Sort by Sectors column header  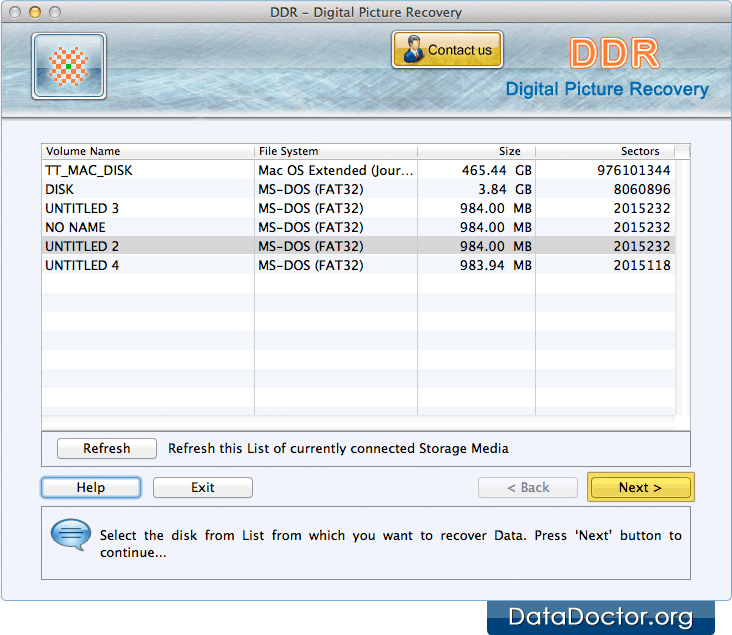coord(605,151)
